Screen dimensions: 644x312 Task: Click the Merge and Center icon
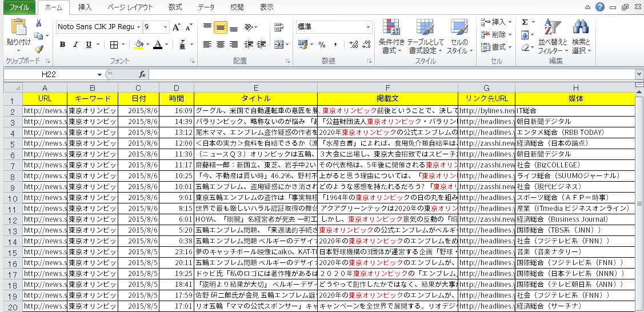click(279, 44)
